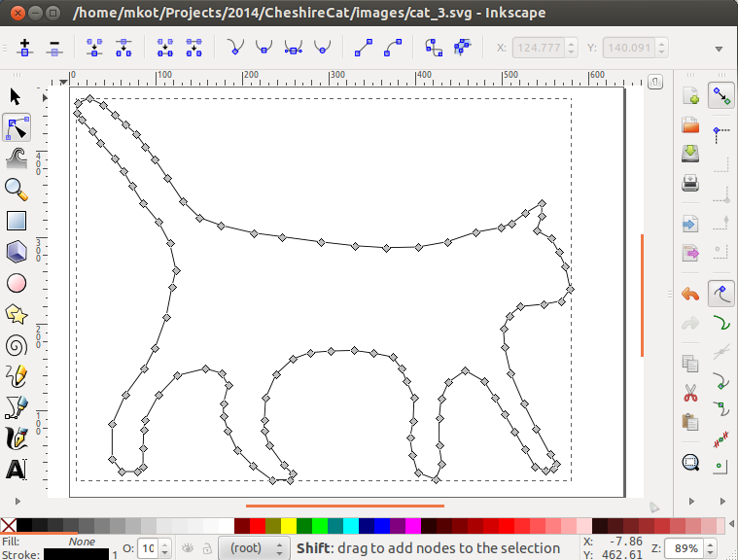Select the 3D Box tool
Screen dimensions: 738x560
click(17, 252)
